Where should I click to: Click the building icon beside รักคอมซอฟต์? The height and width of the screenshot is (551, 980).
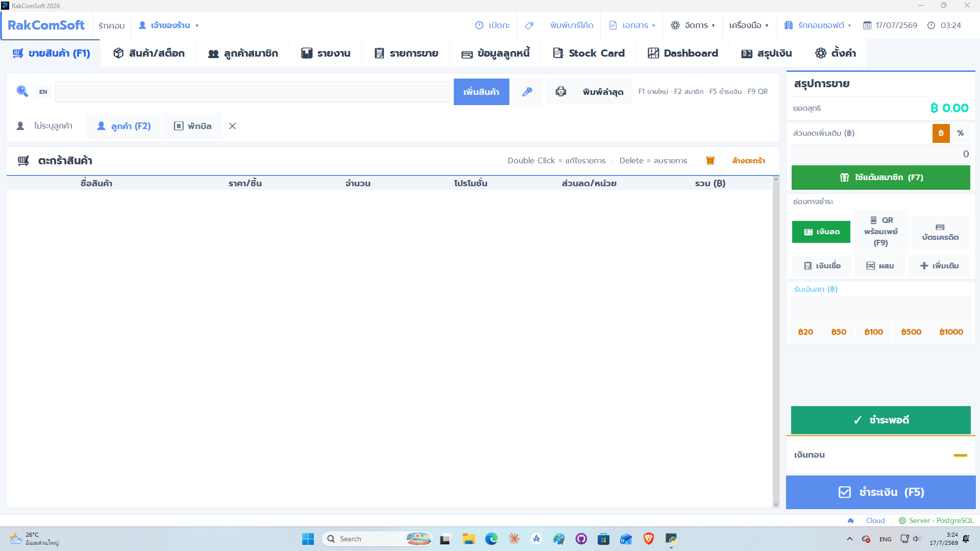tap(789, 26)
